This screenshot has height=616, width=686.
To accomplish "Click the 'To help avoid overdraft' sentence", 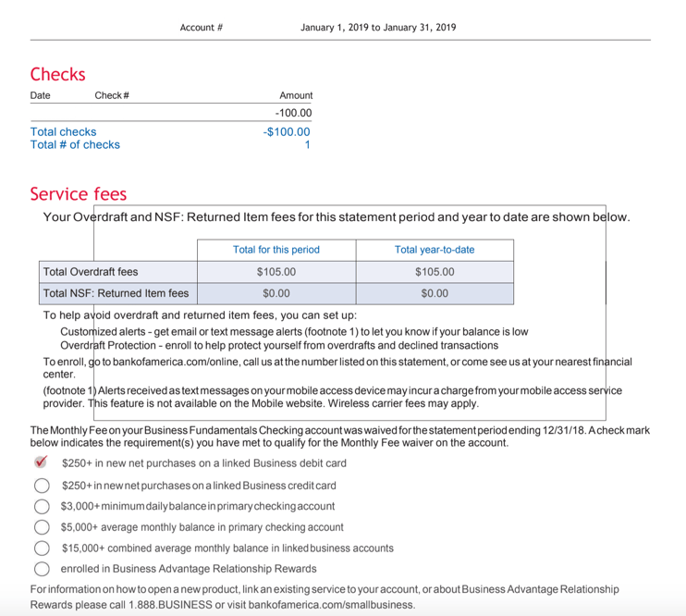I will (x=200, y=315).
